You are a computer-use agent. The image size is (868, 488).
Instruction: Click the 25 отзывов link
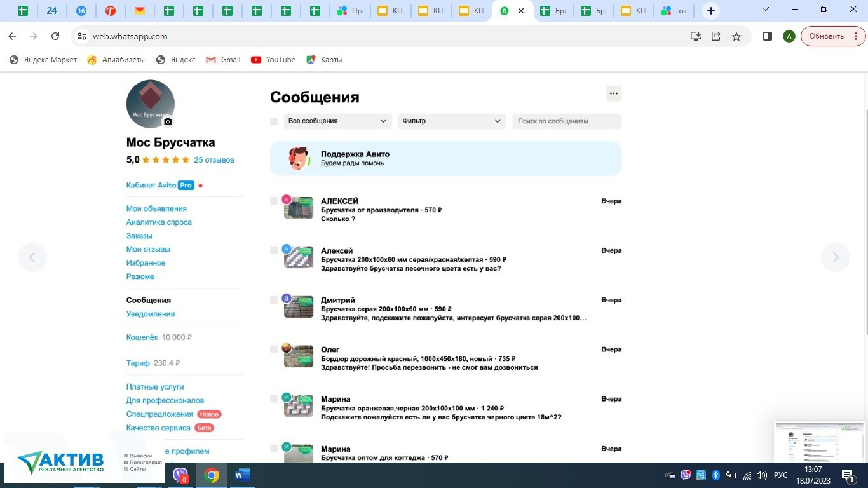tap(214, 160)
